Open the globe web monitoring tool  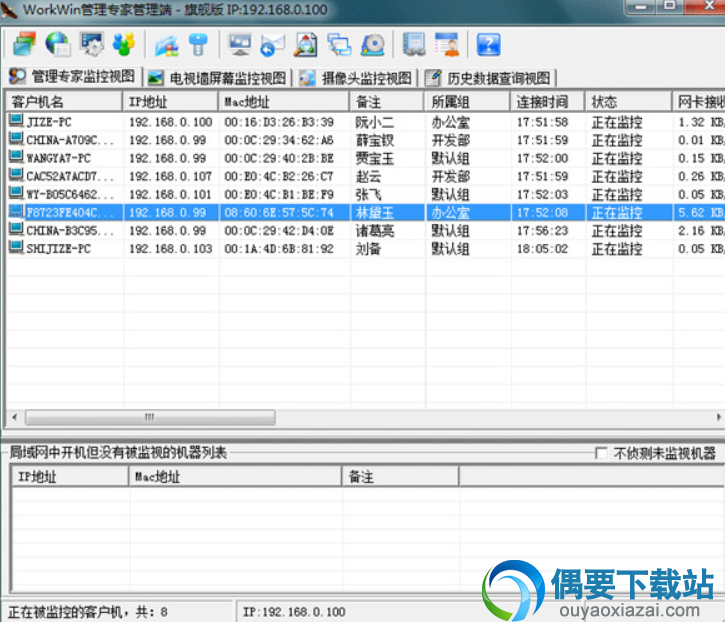[x=58, y=44]
